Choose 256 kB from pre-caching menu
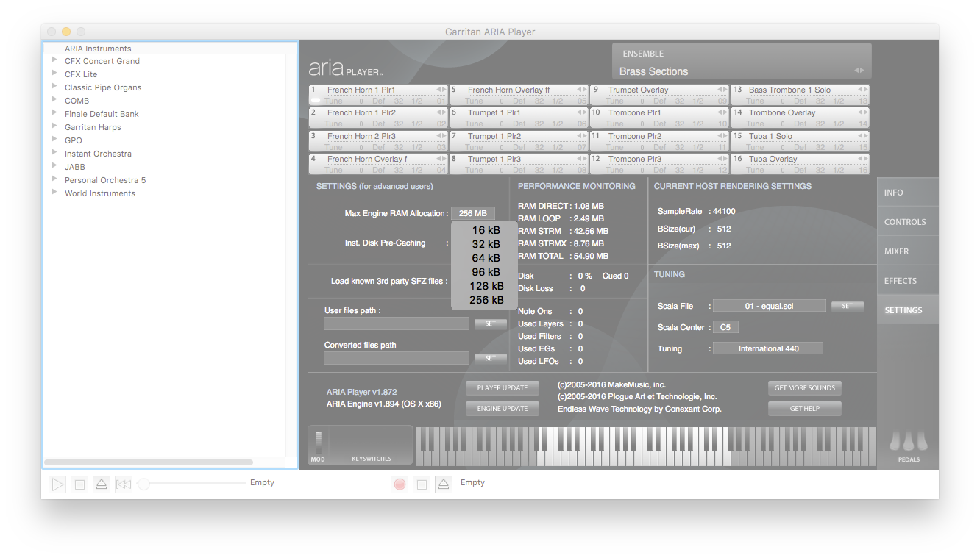 [x=486, y=300]
